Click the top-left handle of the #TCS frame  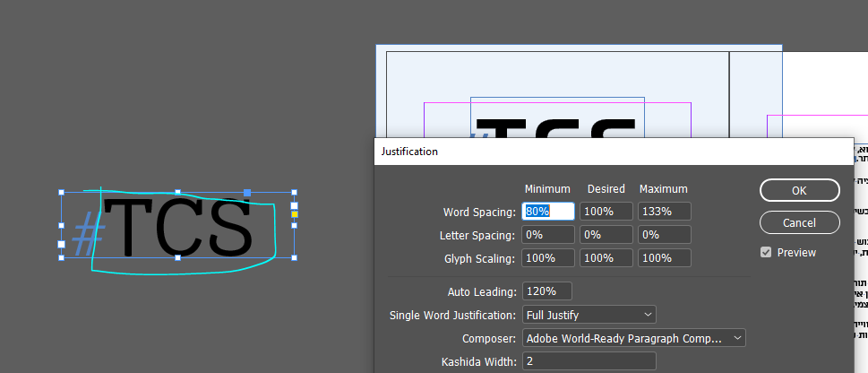(x=61, y=193)
